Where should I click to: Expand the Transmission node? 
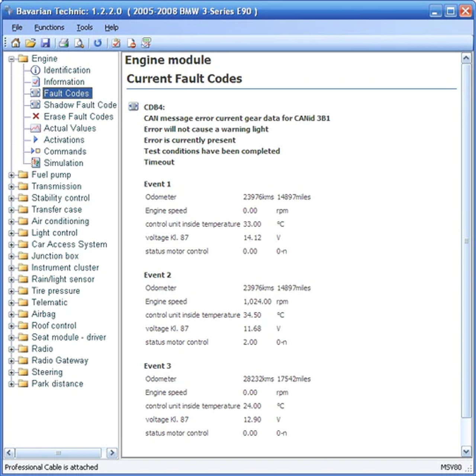12,187
